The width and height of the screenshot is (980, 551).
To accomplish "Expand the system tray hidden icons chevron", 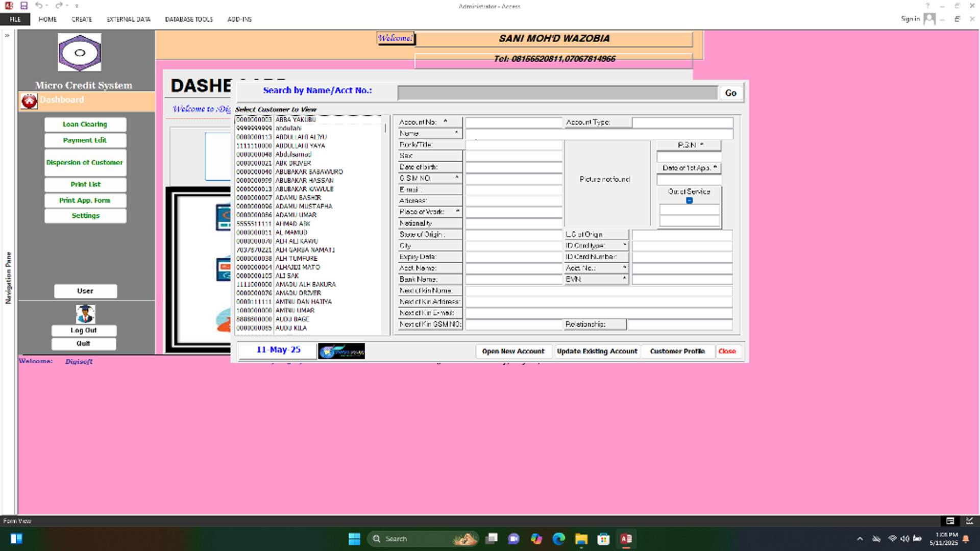I will click(860, 539).
